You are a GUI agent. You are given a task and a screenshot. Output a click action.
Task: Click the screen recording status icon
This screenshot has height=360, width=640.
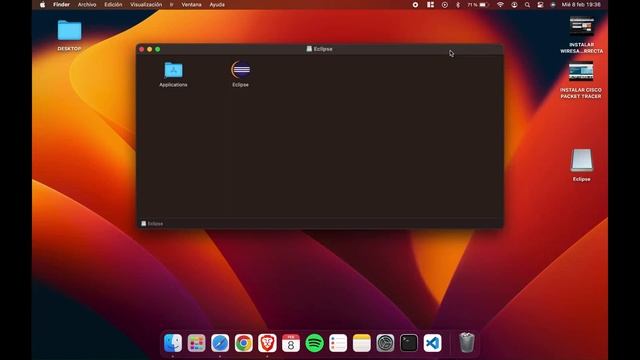[x=415, y=4]
